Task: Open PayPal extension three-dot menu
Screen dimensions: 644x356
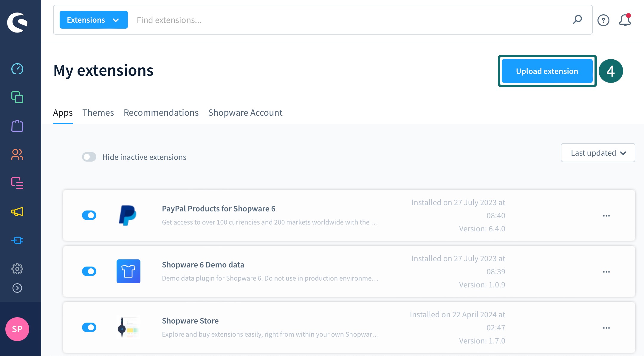Action: tap(606, 216)
